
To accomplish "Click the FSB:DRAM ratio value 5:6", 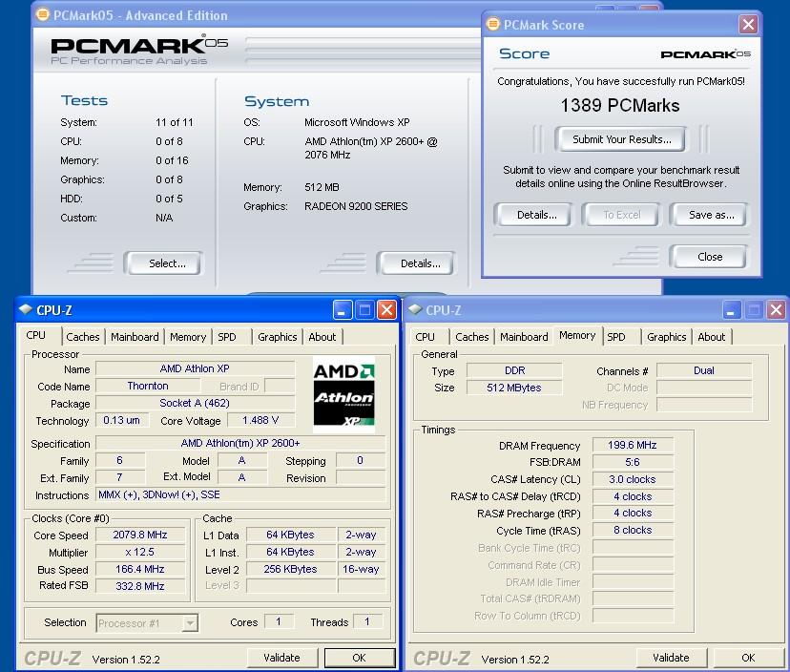I will (x=633, y=462).
